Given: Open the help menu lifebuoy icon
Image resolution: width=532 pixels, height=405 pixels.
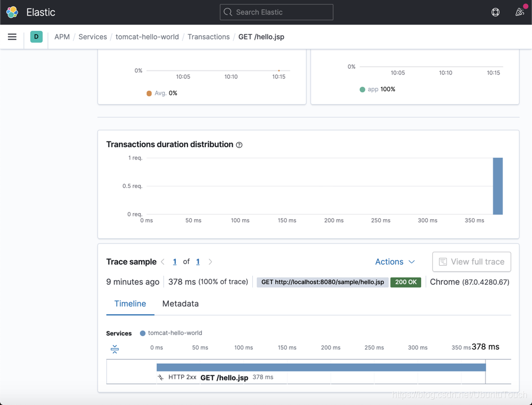Looking at the screenshot, I should pyautogui.click(x=495, y=12).
